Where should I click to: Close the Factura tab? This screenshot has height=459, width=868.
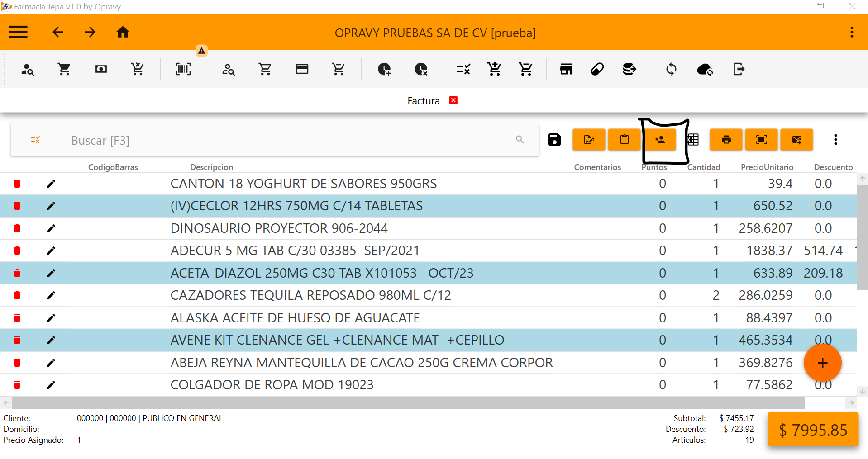tap(453, 100)
